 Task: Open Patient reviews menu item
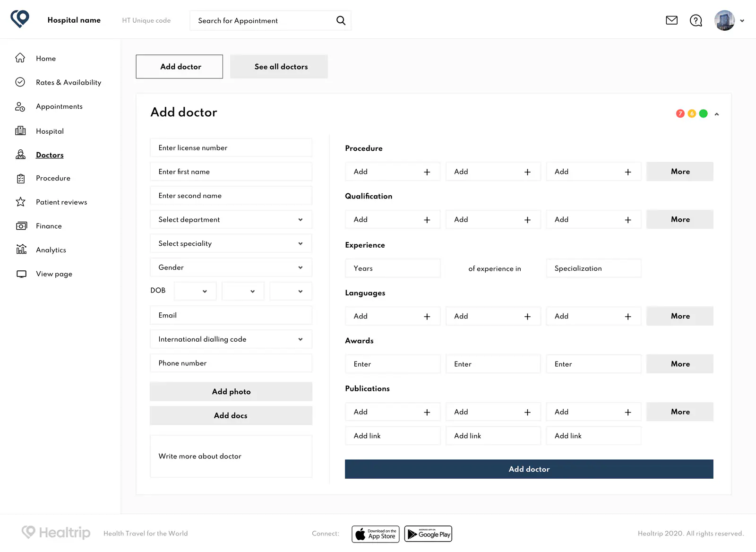pos(61,202)
